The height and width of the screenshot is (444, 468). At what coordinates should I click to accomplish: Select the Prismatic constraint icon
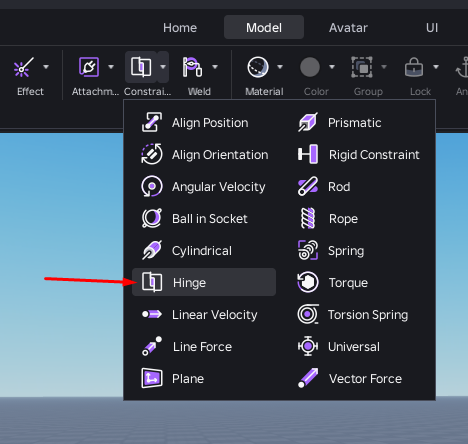(x=308, y=122)
